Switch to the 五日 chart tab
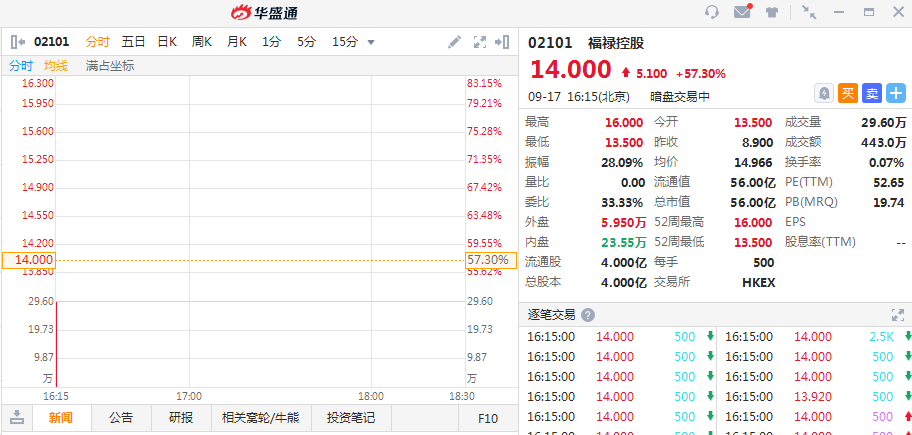Image resolution: width=912 pixels, height=435 pixels. pyautogui.click(x=133, y=42)
